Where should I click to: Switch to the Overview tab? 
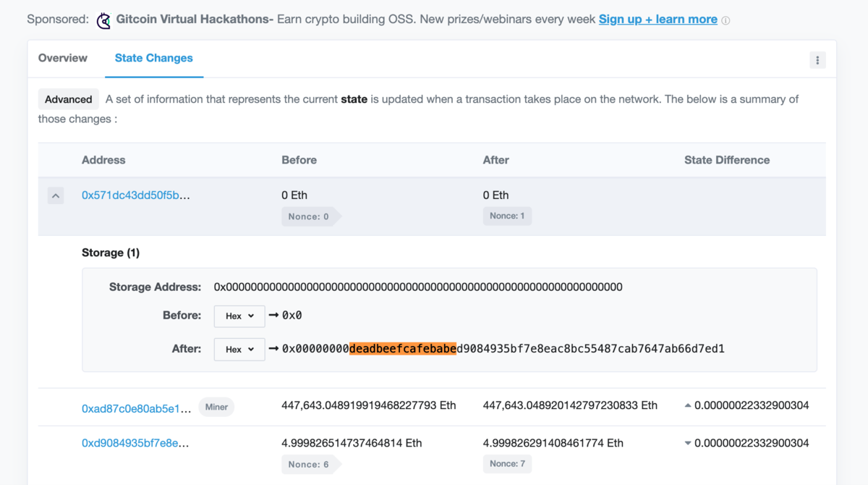[63, 58]
